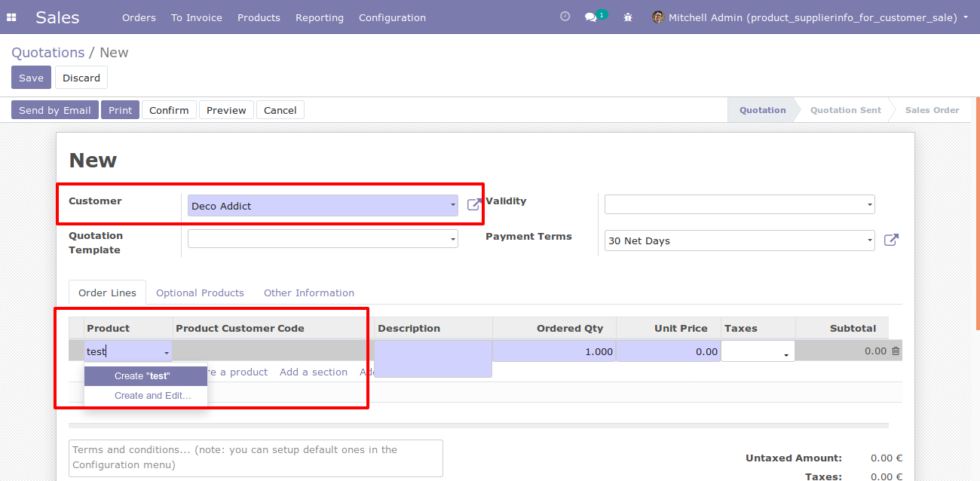Open the Quotation Template dropdown

pyautogui.click(x=452, y=238)
